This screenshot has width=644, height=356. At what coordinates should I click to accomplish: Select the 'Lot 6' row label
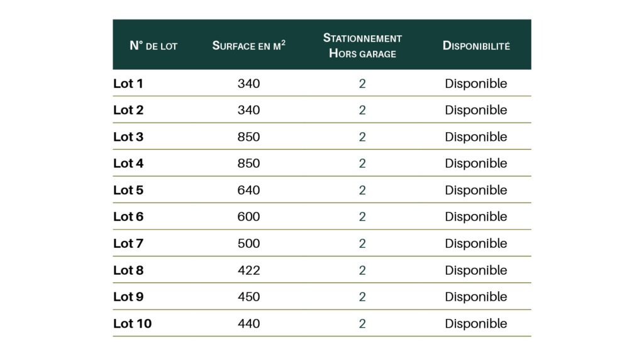point(128,217)
